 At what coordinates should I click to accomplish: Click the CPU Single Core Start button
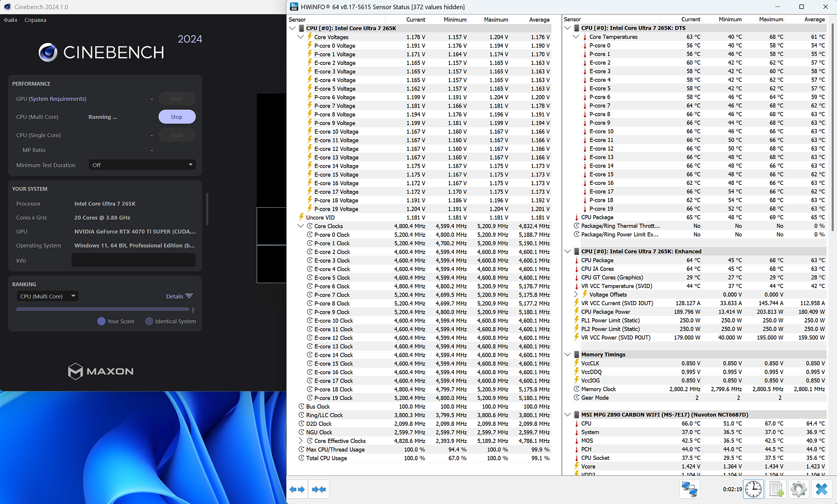(x=176, y=135)
